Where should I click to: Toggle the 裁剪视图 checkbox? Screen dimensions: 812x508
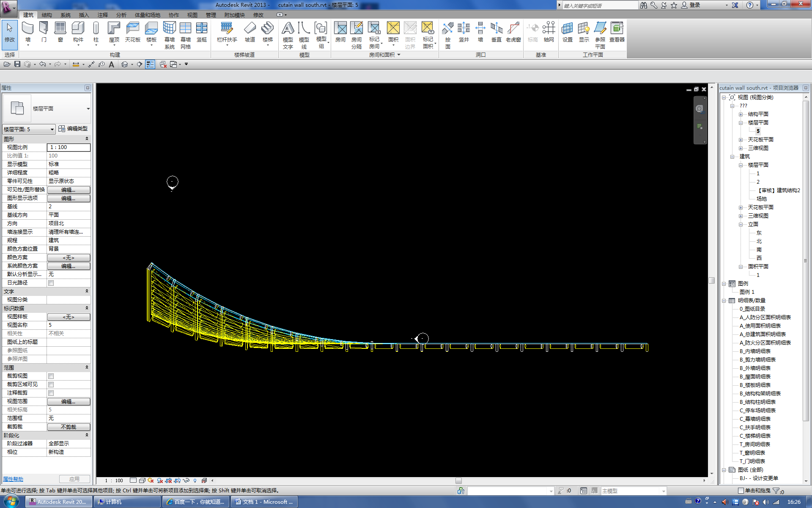(51, 376)
